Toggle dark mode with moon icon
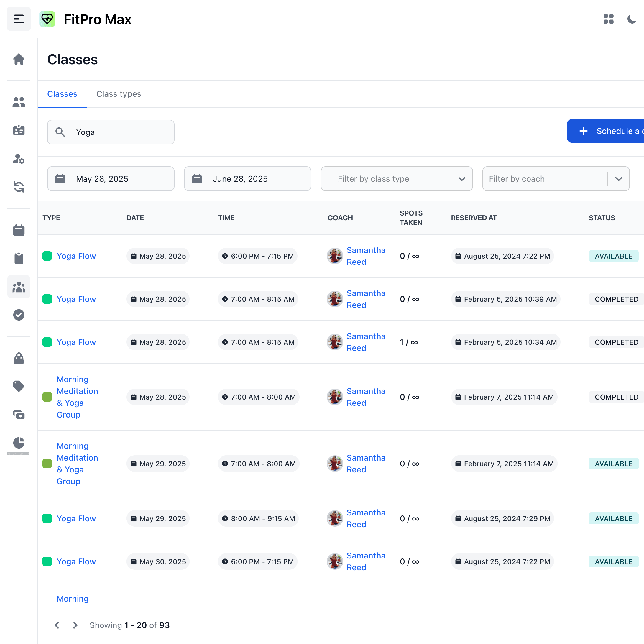 pyautogui.click(x=632, y=19)
